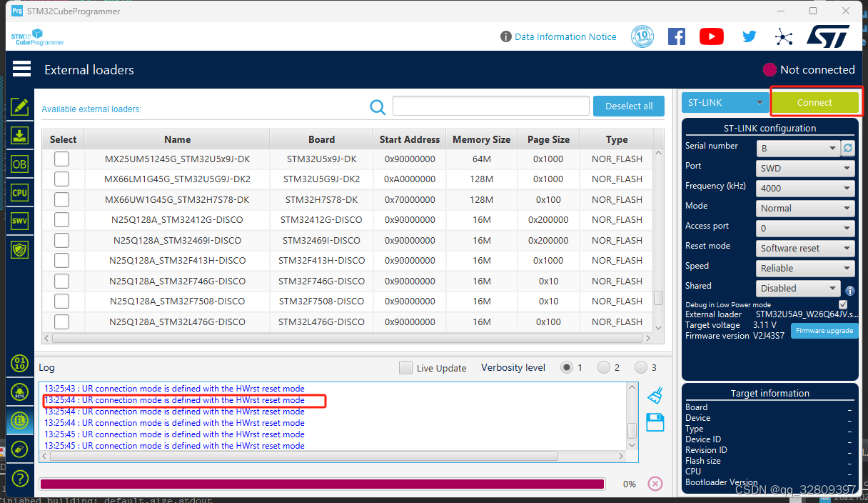
Task: Open the Reset mode dropdown
Action: pyautogui.click(x=806, y=248)
